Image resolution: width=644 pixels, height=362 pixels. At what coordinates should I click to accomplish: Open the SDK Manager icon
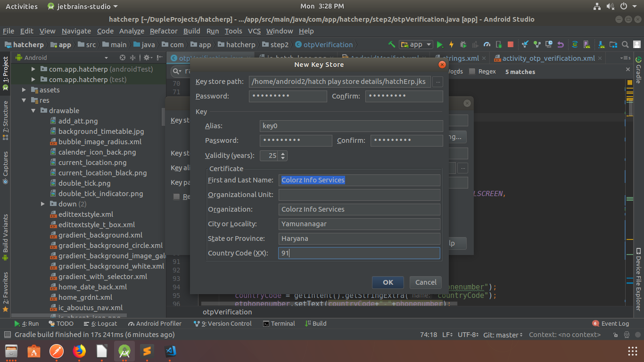[x=601, y=44]
